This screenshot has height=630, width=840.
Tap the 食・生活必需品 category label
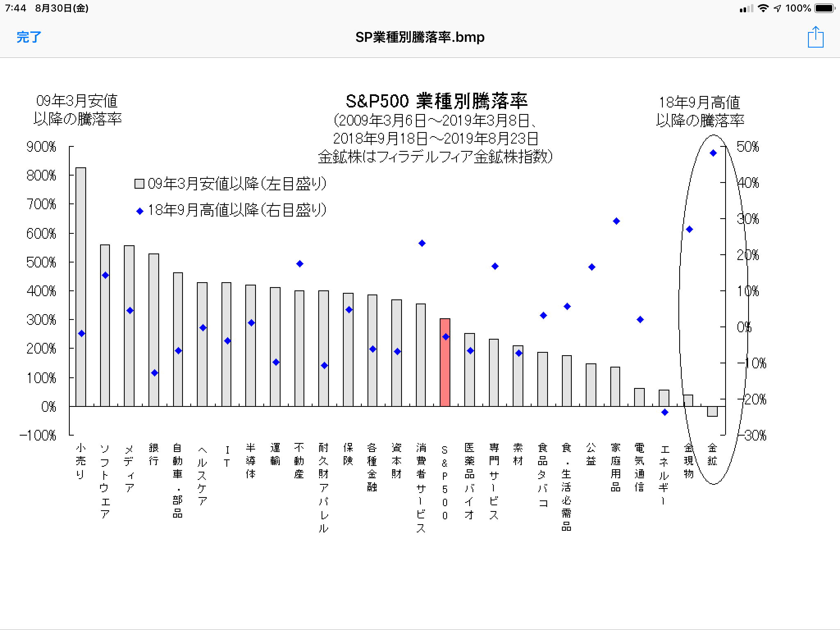pos(566,487)
